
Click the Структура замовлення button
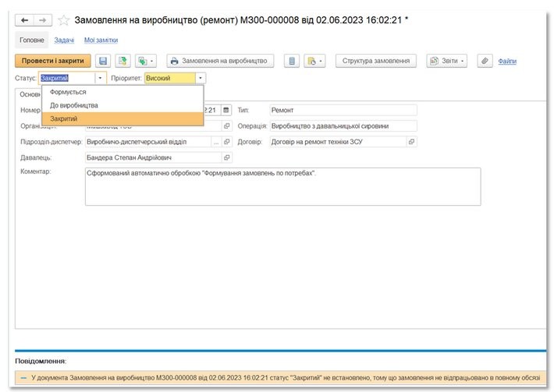(376, 60)
